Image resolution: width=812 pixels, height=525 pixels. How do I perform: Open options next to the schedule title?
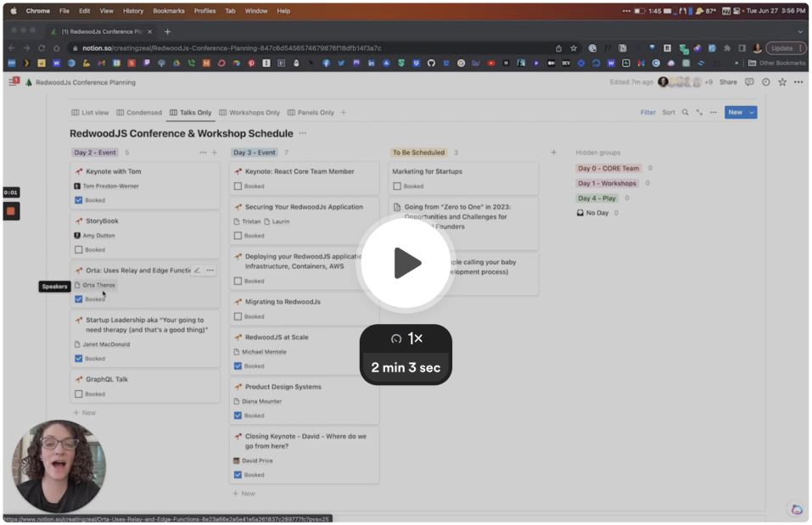pyautogui.click(x=302, y=133)
